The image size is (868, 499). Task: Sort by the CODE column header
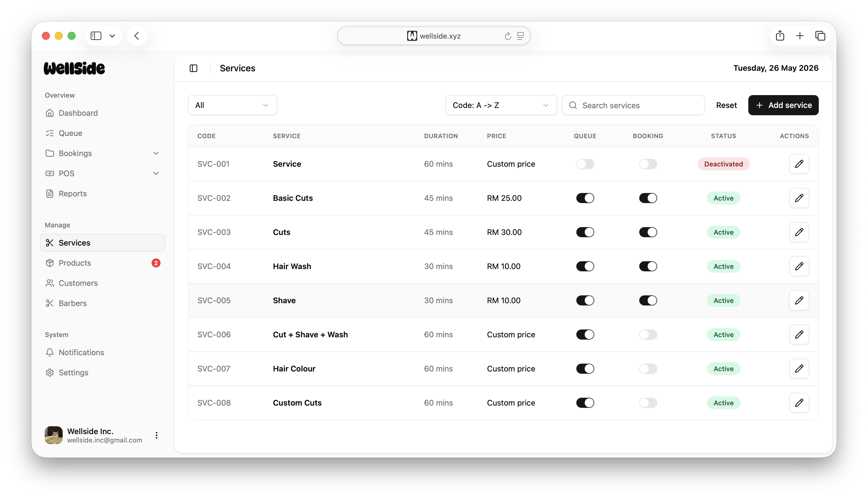[x=207, y=136]
